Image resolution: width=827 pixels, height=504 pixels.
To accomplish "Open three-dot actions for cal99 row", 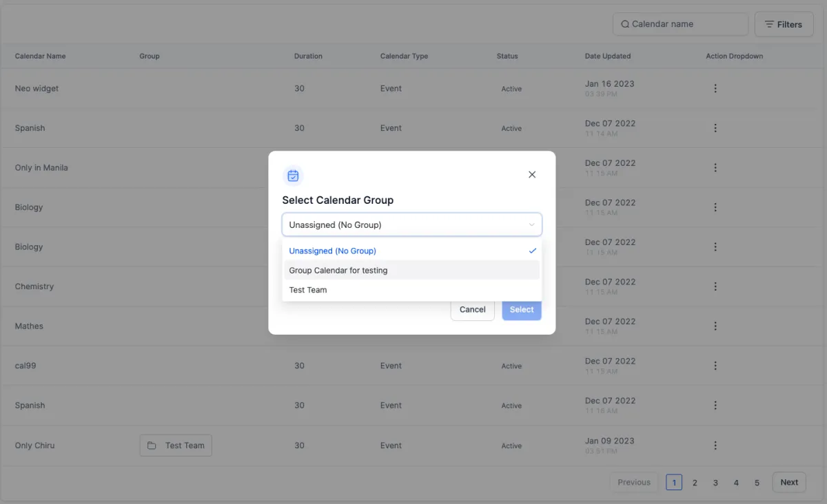I will (x=715, y=366).
